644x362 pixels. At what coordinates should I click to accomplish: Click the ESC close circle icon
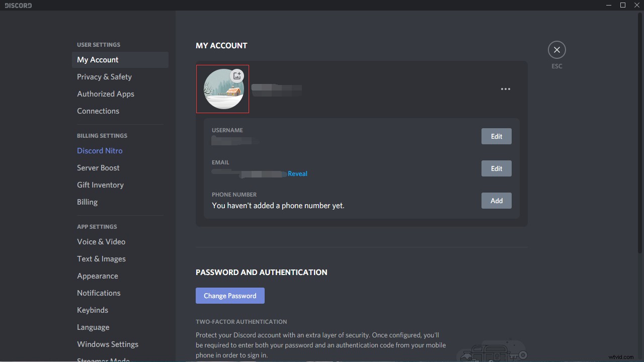[556, 50]
